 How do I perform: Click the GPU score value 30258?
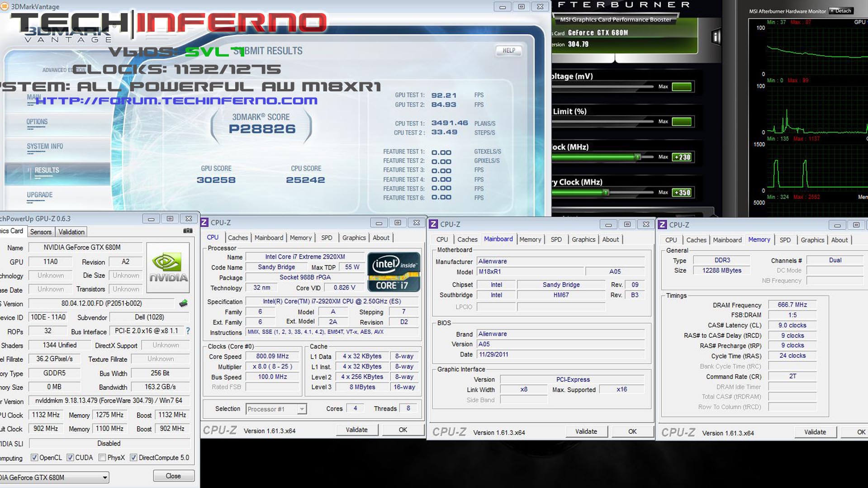(216, 180)
